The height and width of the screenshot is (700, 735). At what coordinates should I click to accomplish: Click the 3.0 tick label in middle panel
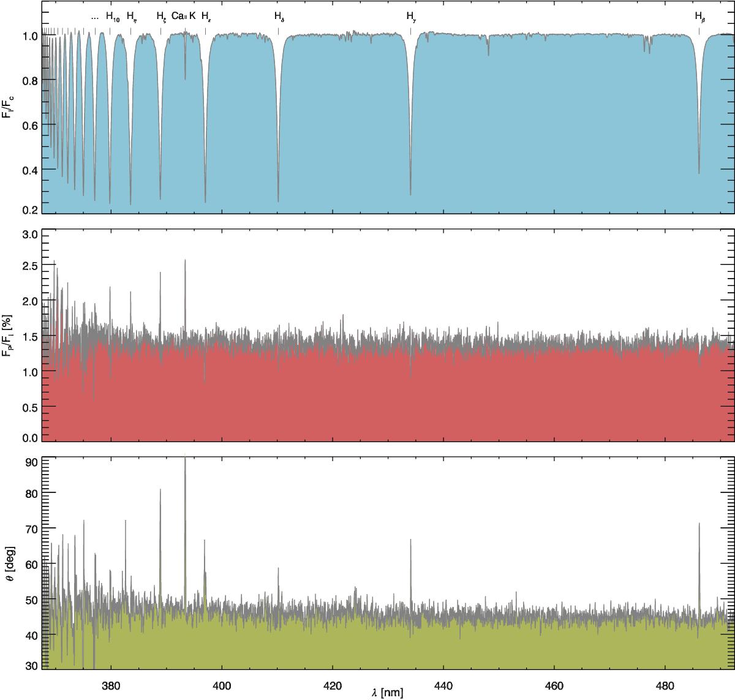(x=31, y=236)
